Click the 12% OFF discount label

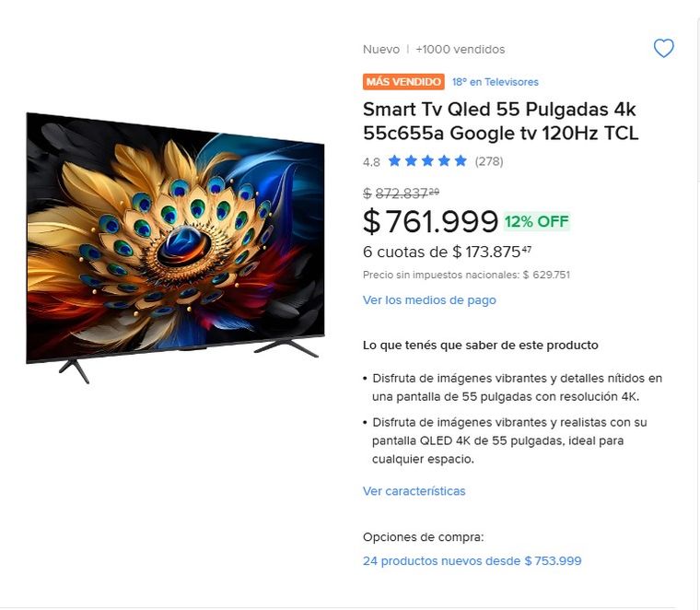(x=537, y=221)
